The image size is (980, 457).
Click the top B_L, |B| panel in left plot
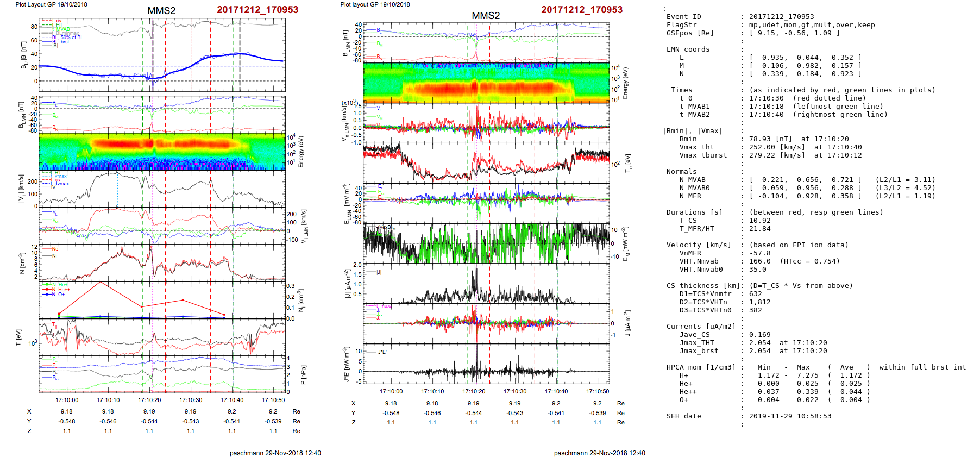[x=162, y=55]
